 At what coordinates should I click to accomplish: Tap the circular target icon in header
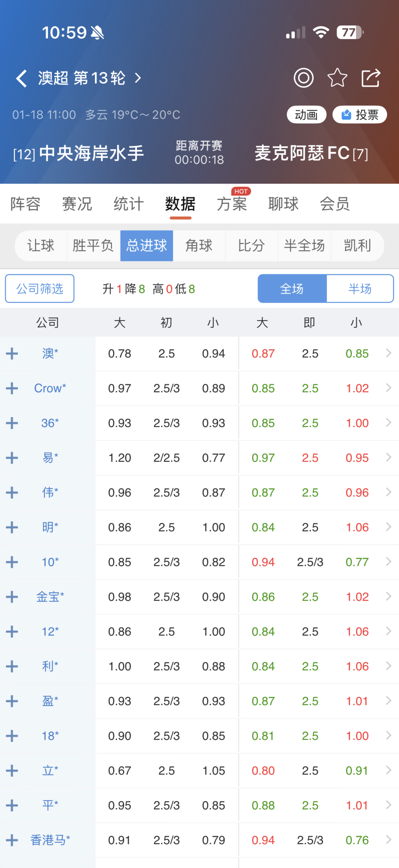[303, 78]
